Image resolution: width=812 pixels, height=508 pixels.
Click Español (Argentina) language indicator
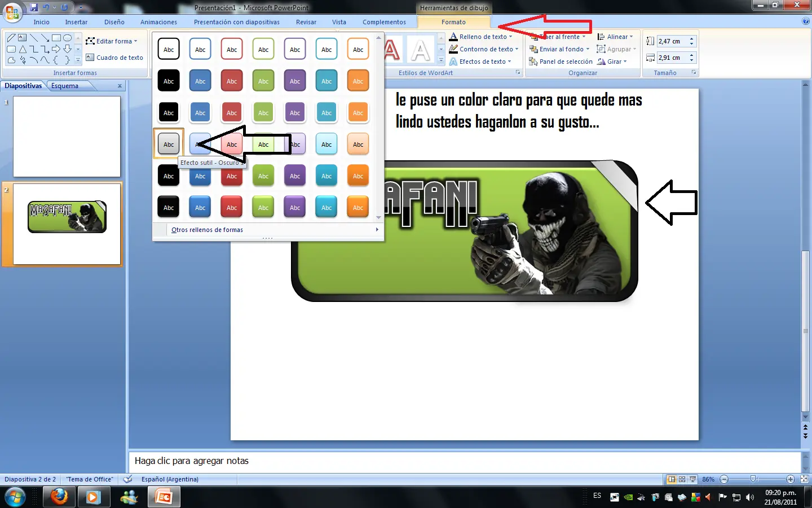tap(170, 479)
